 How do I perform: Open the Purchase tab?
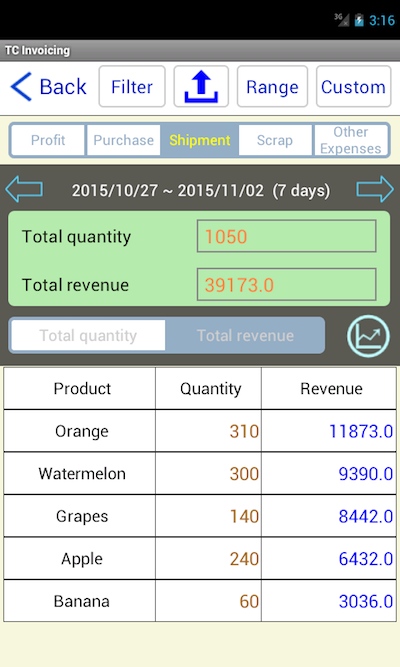click(123, 140)
